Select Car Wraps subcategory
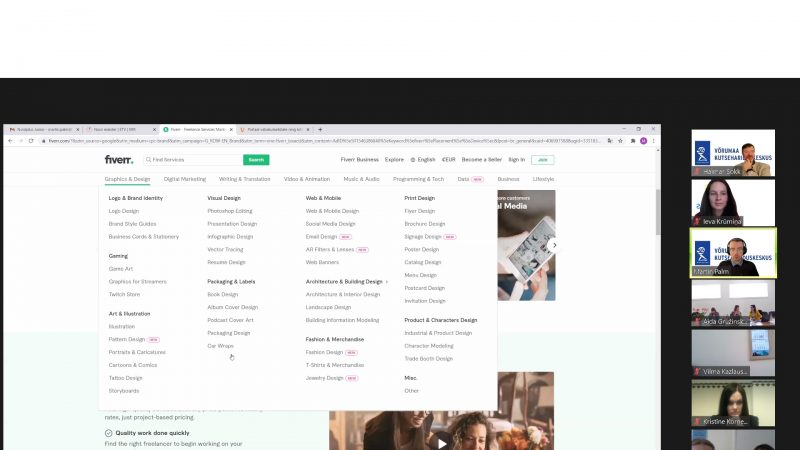This screenshot has width=800, height=450. tap(220, 345)
